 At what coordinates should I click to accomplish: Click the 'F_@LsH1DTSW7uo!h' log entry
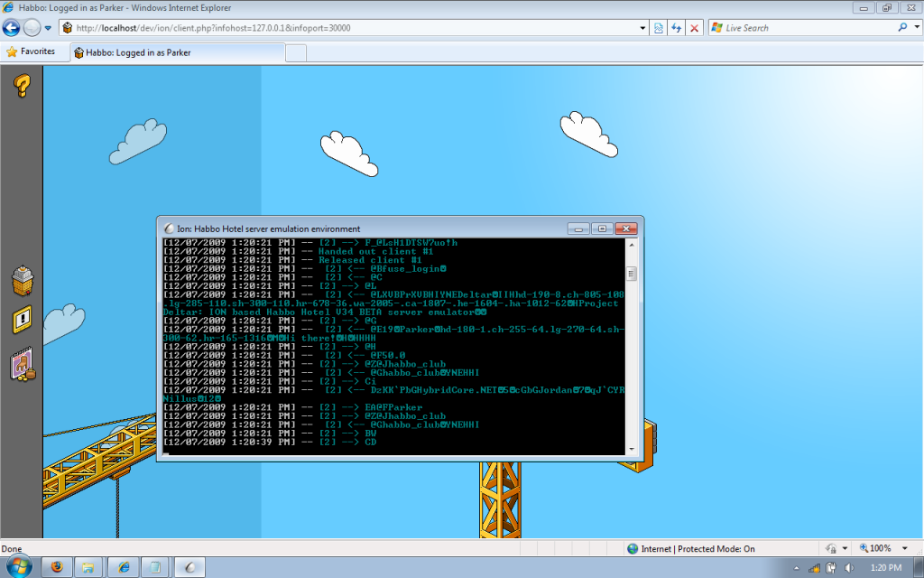click(x=411, y=243)
